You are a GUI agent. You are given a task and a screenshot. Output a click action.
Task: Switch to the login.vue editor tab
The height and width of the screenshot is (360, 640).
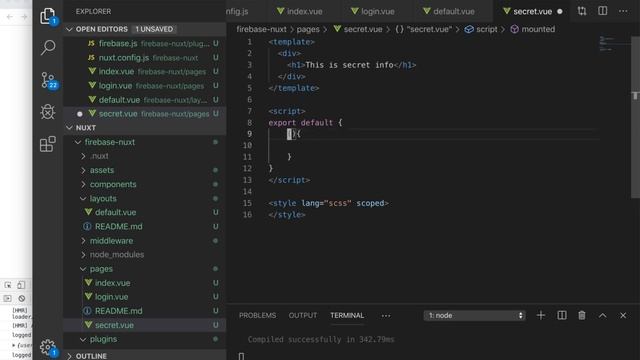pyautogui.click(x=373, y=11)
